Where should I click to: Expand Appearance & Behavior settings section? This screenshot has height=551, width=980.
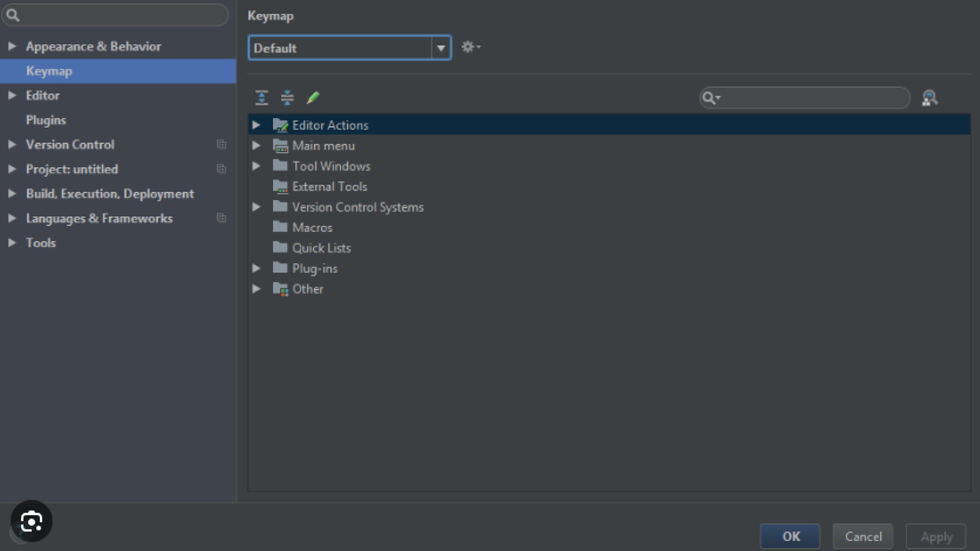click(x=12, y=46)
